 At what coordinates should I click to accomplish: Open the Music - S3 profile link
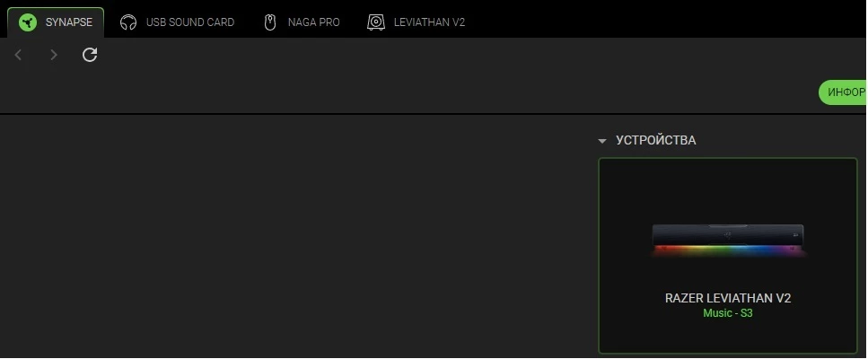pyautogui.click(x=728, y=313)
